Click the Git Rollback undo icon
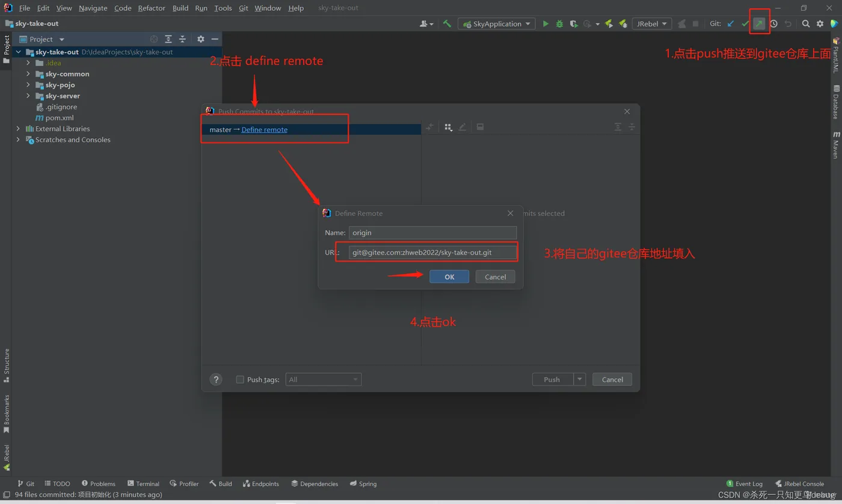 click(x=788, y=24)
